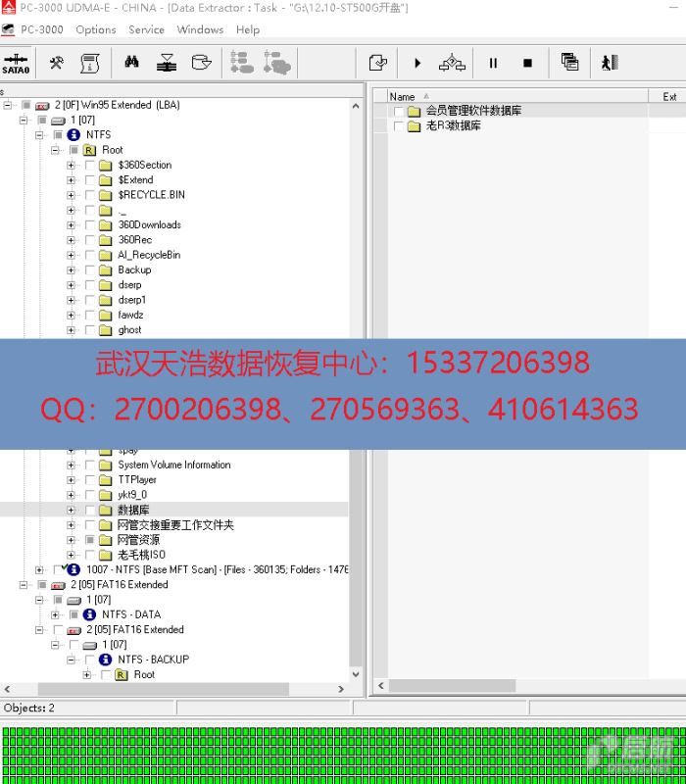Screen dimensions: 686x784
Task: Open the tools wrench-and-hammer icon
Action: 57,63
